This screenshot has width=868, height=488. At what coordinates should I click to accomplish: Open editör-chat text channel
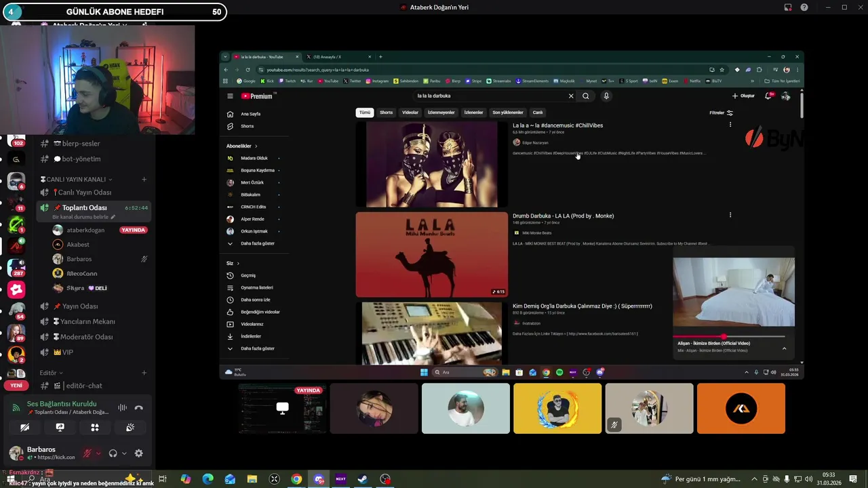(84, 386)
